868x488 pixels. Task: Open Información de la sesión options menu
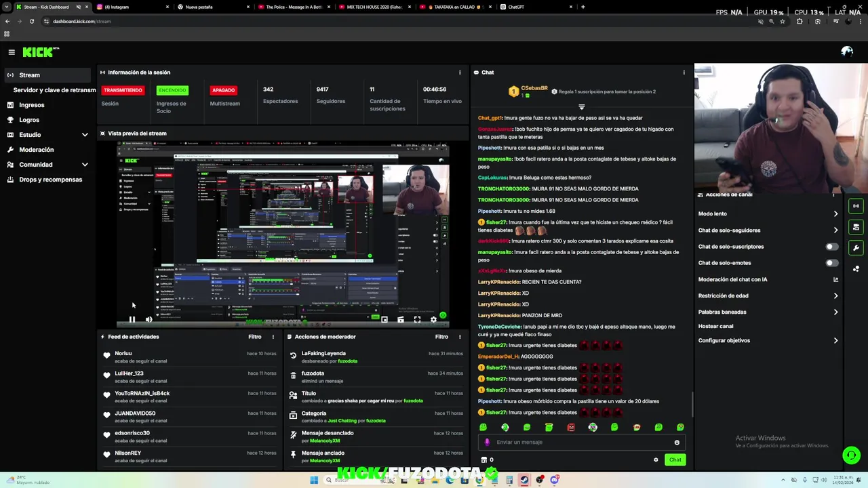pyautogui.click(x=460, y=73)
